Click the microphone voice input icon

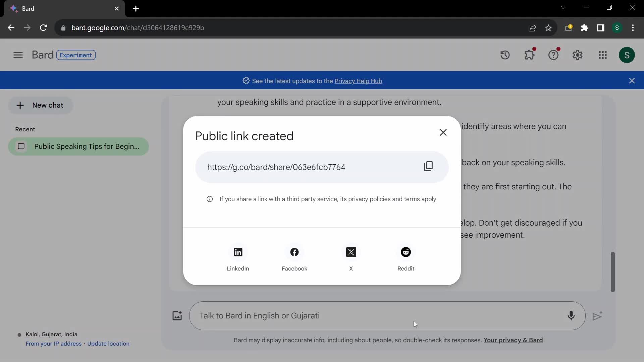[x=571, y=316]
